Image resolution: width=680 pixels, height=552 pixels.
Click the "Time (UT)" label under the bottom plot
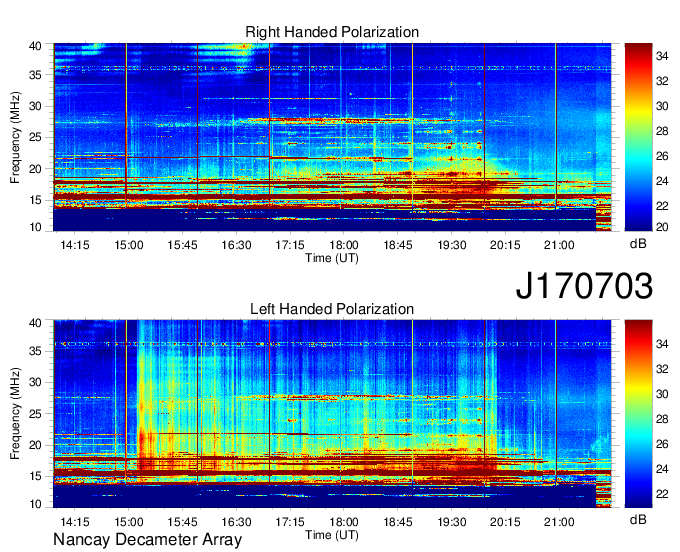point(332,535)
